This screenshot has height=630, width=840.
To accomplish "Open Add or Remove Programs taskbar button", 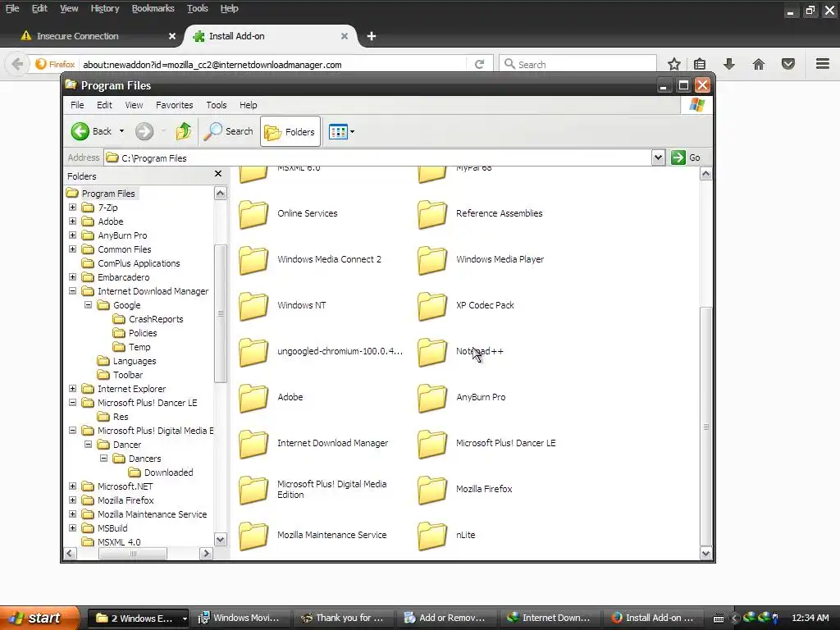I will 445,618.
